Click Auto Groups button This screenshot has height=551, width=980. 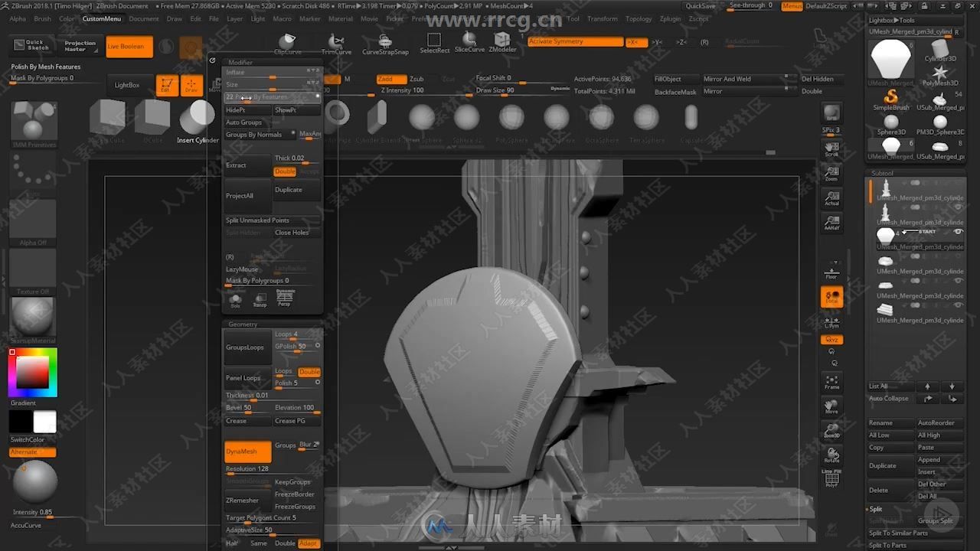[247, 122]
